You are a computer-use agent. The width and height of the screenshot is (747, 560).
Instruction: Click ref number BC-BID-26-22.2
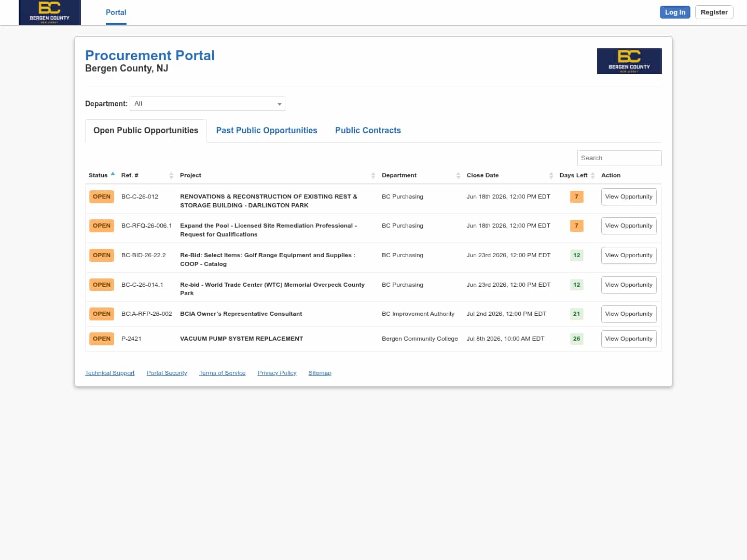click(144, 256)
